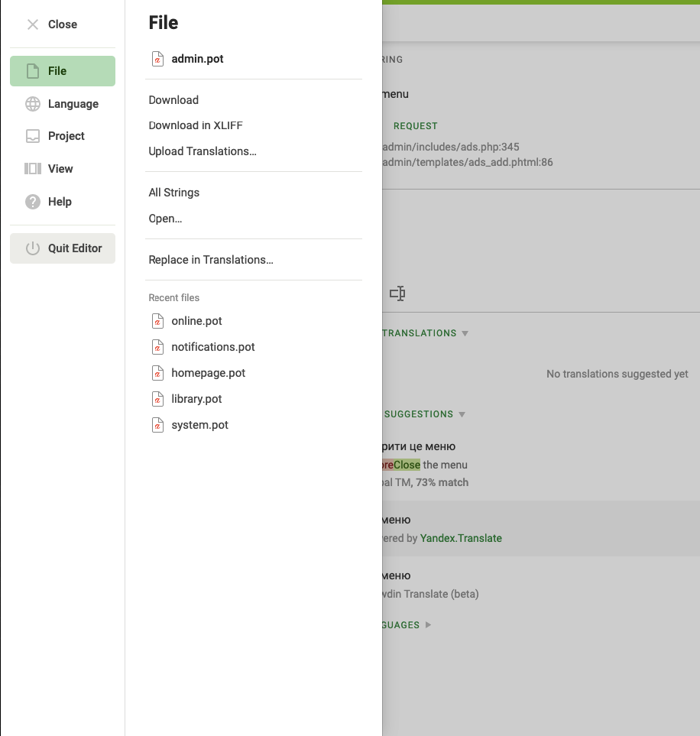Viewport: 700px width, 736px height.
Task: Click the text cursor icon in editor
Action: 397,293
